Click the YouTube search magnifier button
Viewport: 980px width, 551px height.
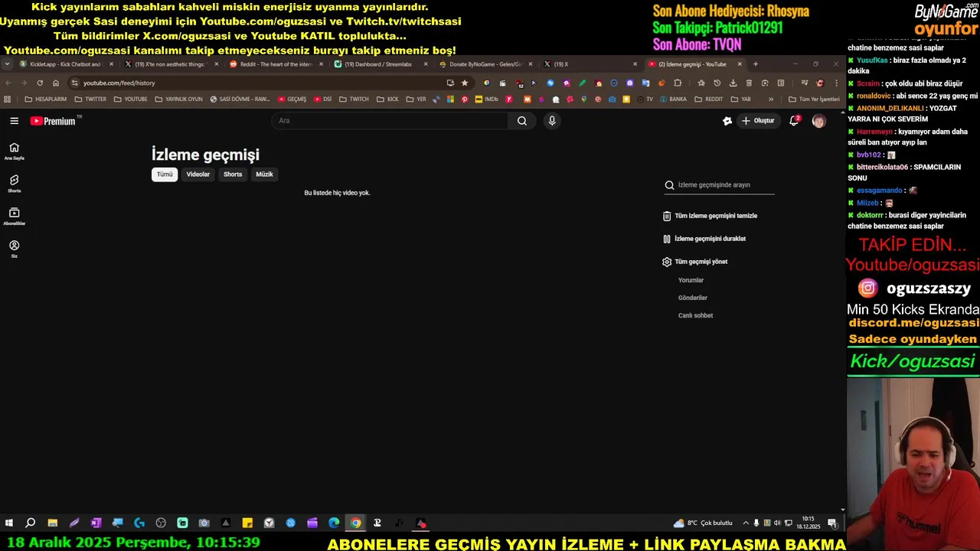coord(522,121)
